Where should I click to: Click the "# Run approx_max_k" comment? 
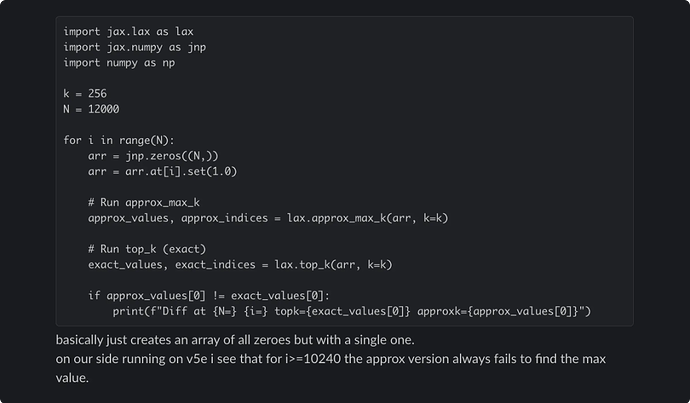[x=144, y=202]
